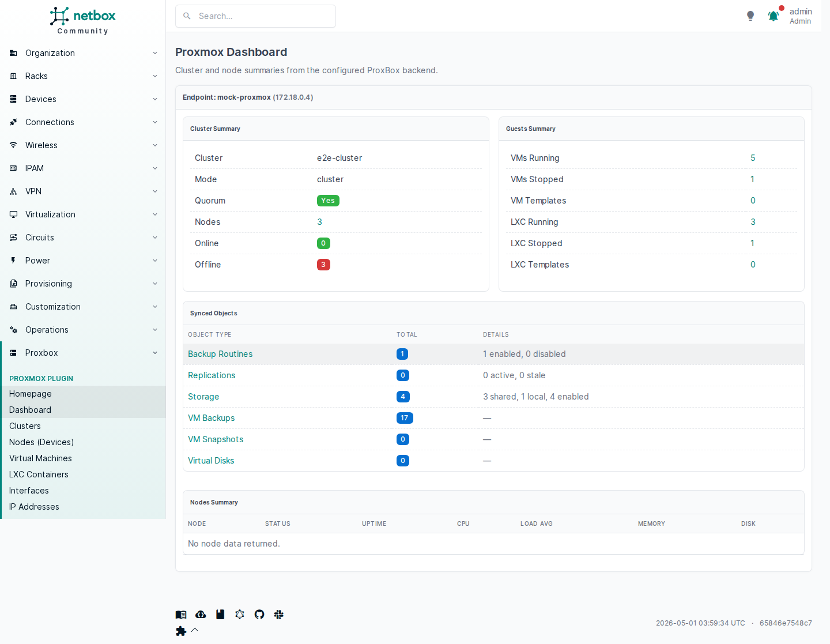830x644 pixels.
Task: Click the Proxbox server sidebar icon
Action: 13,353
